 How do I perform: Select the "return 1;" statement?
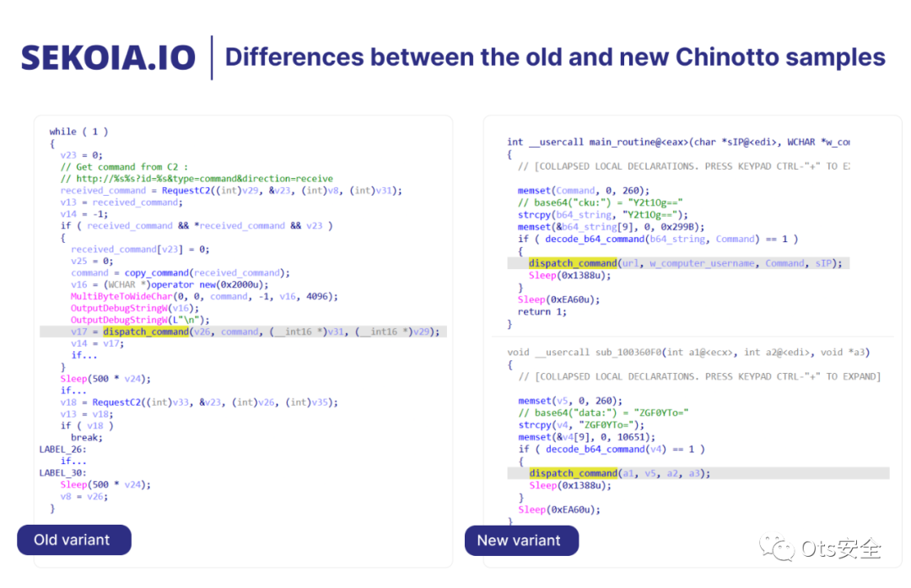click(x=542, y=311)
